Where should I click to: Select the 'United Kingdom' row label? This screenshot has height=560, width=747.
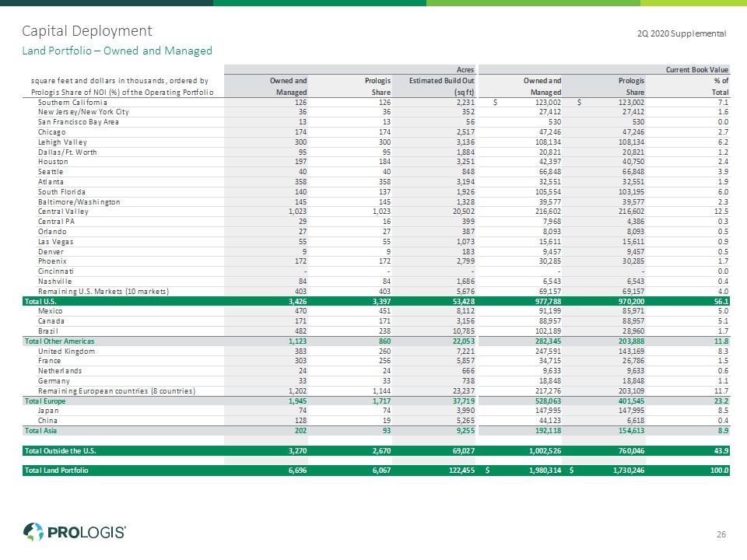click(x=67, y=352)
